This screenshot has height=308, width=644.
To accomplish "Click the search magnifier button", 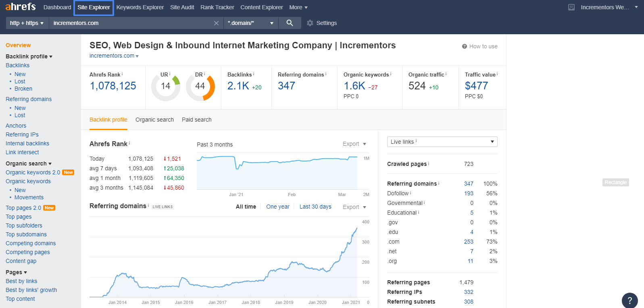I will tap(290, 23).
